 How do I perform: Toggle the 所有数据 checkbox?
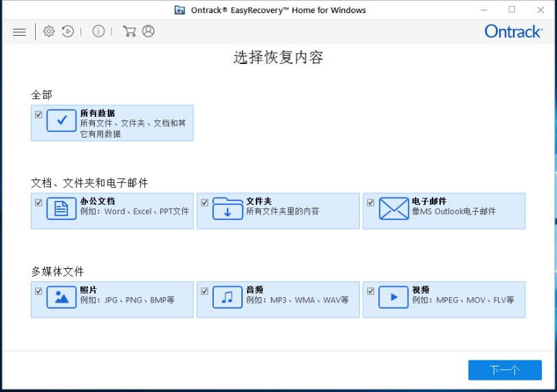39,114
